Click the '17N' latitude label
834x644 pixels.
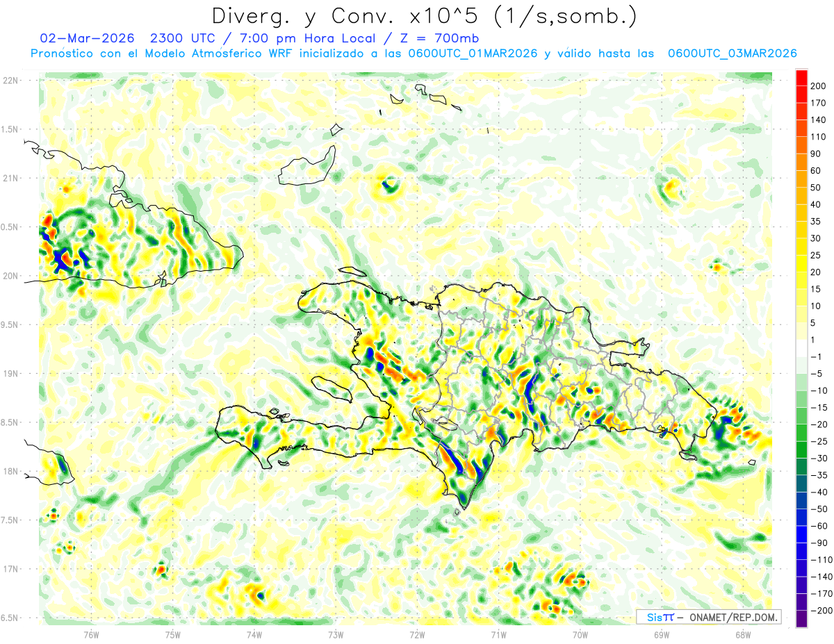[x=10, y=569]
